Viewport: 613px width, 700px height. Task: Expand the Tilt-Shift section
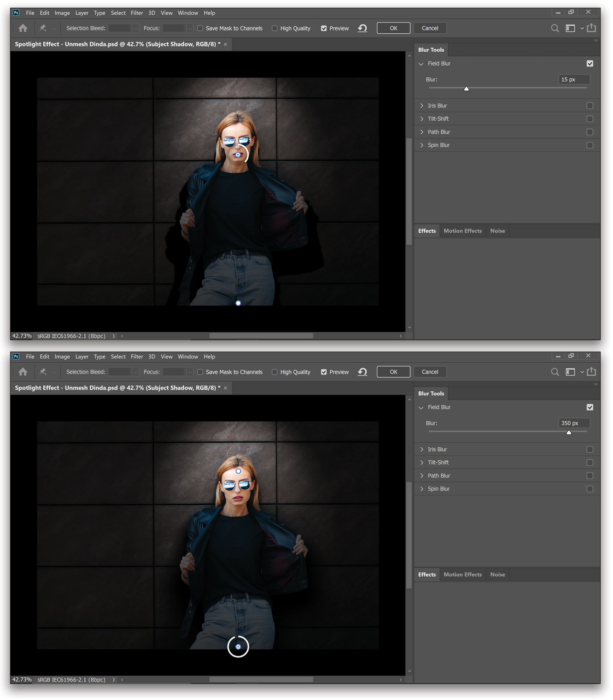[422, 119]
